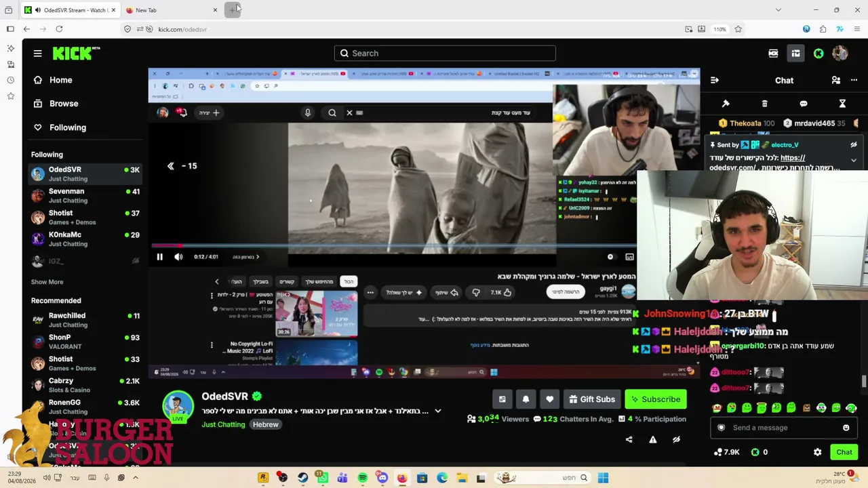The height and width of the screenshot is (488, 868).
Task: Reload the page
Action: coord(59,29)
